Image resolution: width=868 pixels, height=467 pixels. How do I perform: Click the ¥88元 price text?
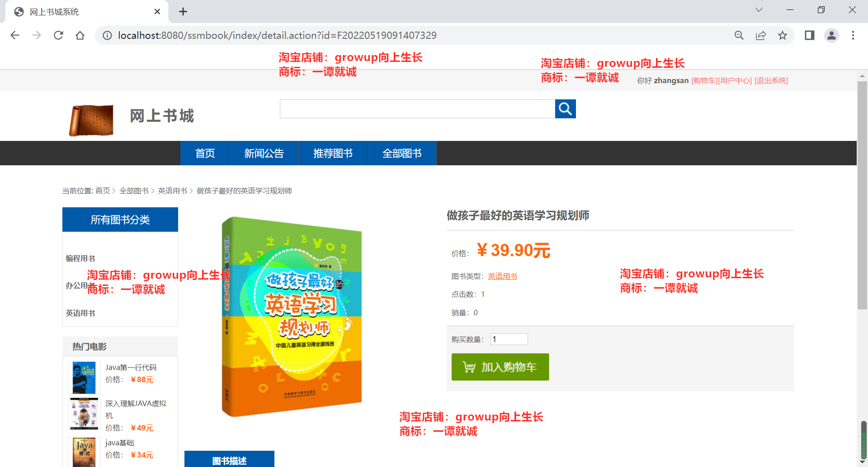click(142, 379)
